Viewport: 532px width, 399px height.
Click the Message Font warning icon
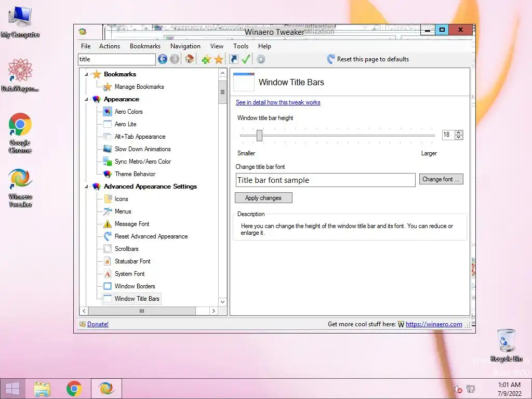tap(108, 224)
